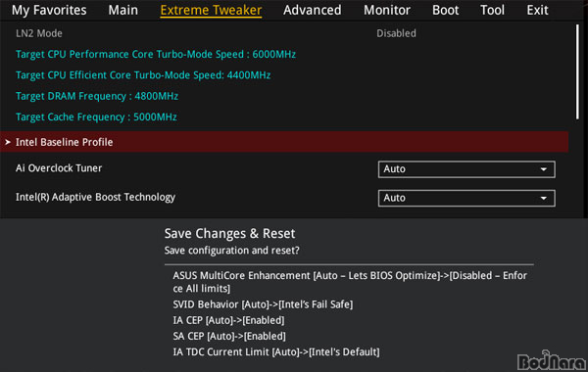
Task: Switch to the Boot tab
Action: (x=446, y=10)
